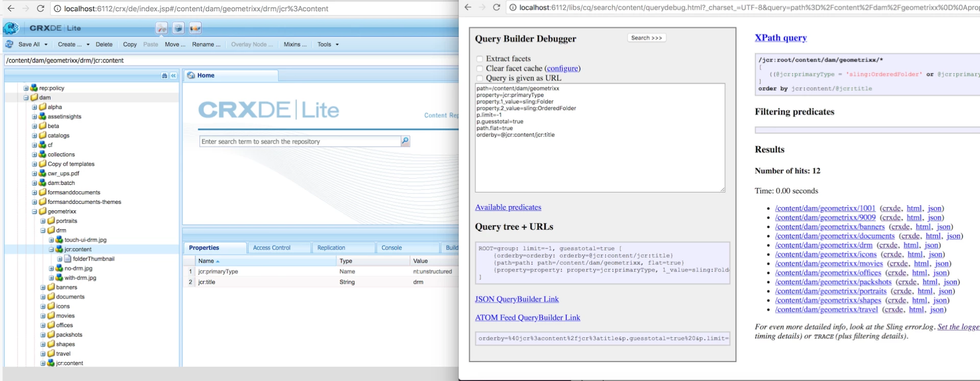Select the folderThumbnail node icon
The image size is (980, 381).
click(x=68, y=258)
